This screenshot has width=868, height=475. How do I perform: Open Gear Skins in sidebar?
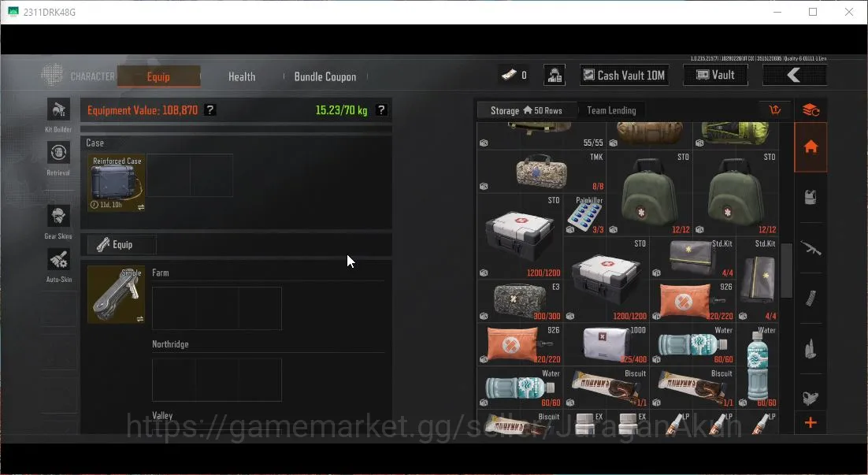point(58,216)
